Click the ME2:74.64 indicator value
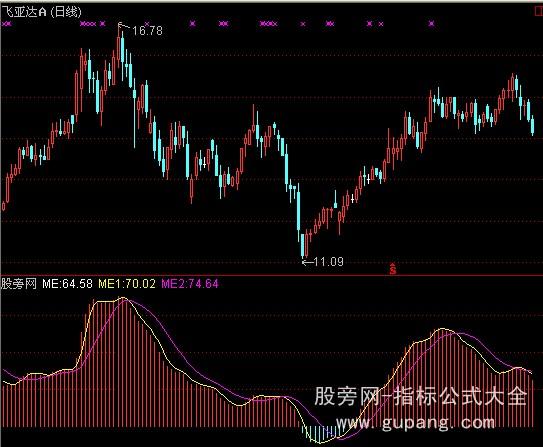The height and width of the screenshot is (447, 543). (x=190, y=284)
